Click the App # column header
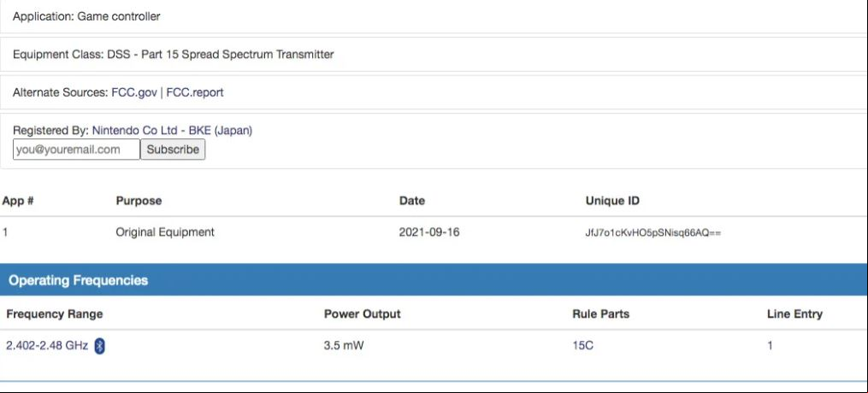This screenshot has height=393, width=868. coord(18,201)
